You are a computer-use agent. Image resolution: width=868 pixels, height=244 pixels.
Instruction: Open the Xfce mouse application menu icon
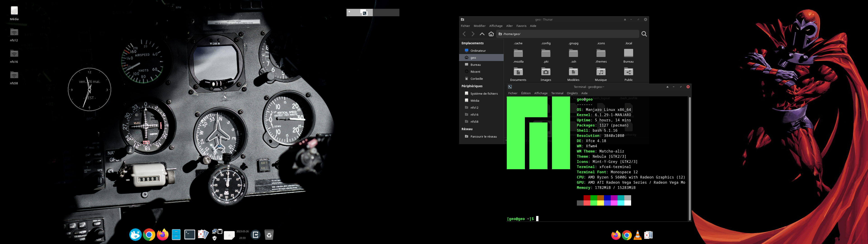click(x=135, y=235)
